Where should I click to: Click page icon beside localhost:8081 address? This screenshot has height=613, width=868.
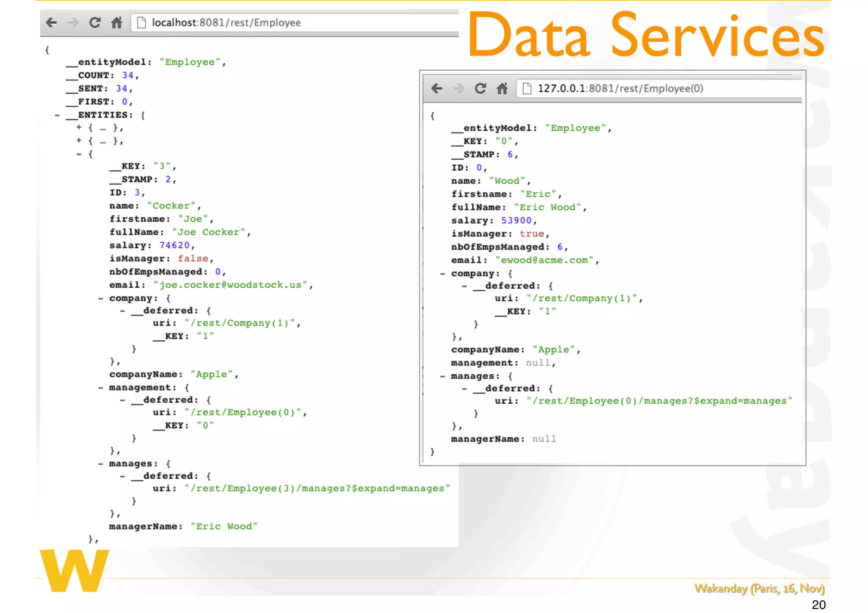tap(141, 22)
